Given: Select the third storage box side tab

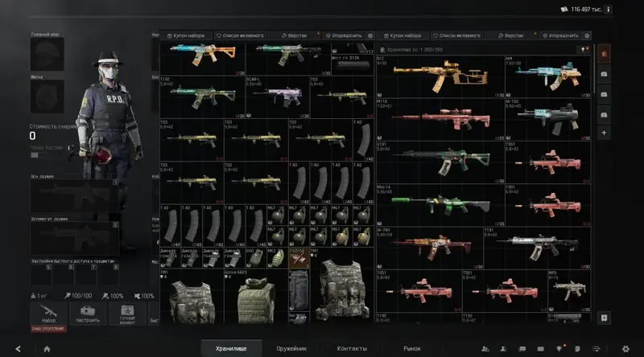Looking at the screenshot, I should (604, 114).
